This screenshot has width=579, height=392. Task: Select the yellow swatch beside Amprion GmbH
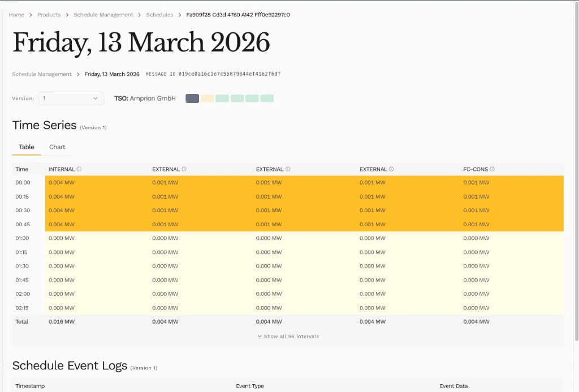click(x=207, y=98)
